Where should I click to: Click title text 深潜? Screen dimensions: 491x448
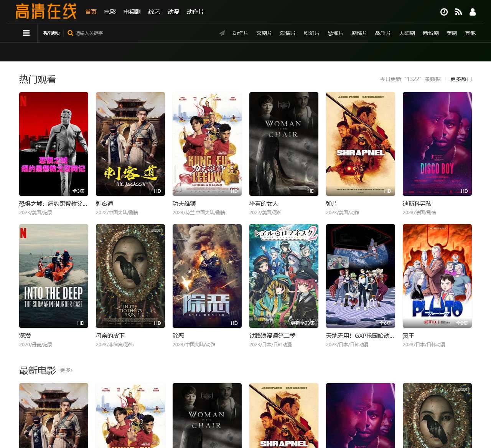(x=25, y=336)
